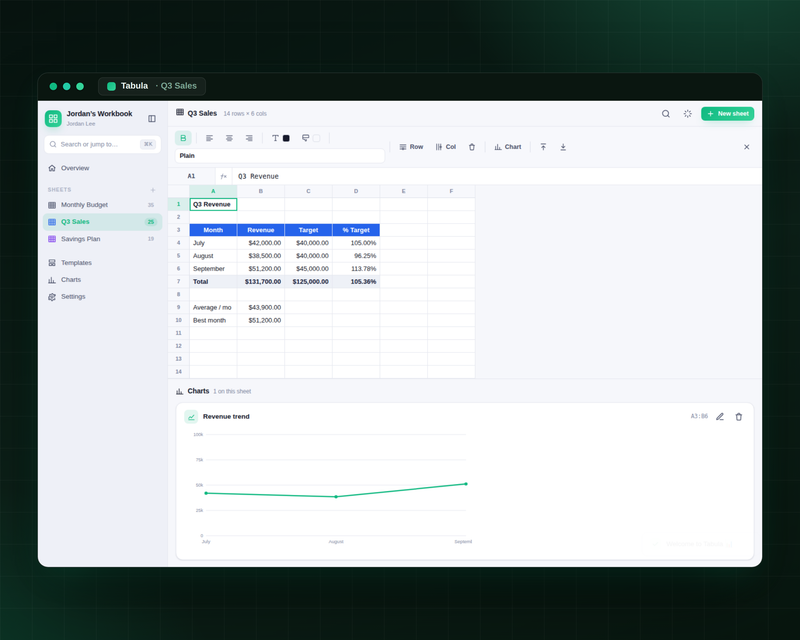Edit the Revenue trend chart
This screenshot has height=640, width=800.
tap(720, 417)
